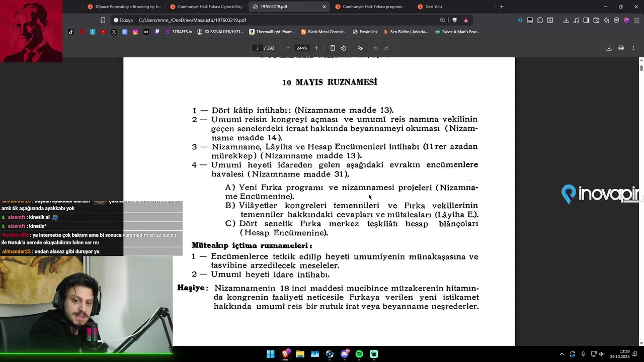Open the ThermalRight Phant... bookmark
Screen dimensions: 644x362
click(x=272, y=32)
